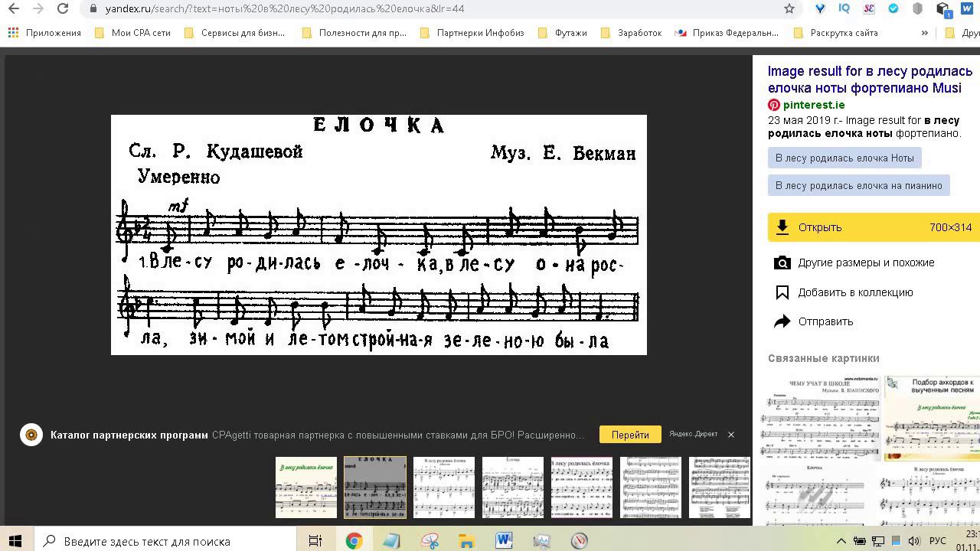Open the Заработок bookmark folder
The image size is (980, 551).
632,33
